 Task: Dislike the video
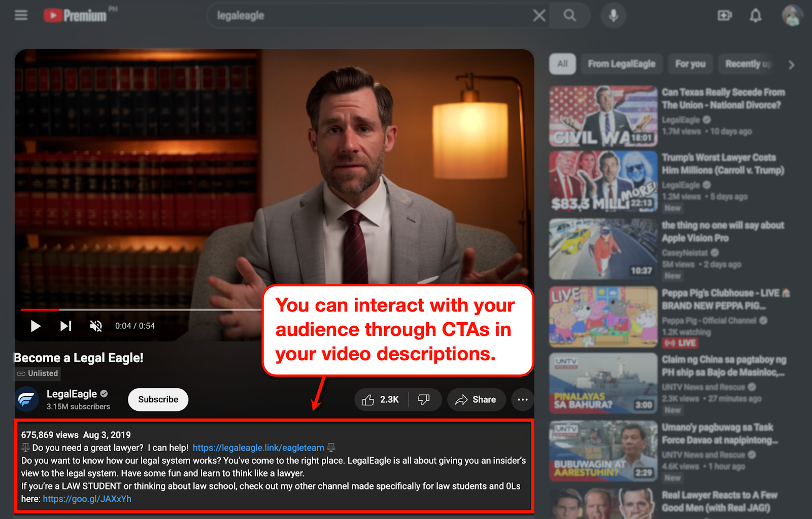[424, 400]
